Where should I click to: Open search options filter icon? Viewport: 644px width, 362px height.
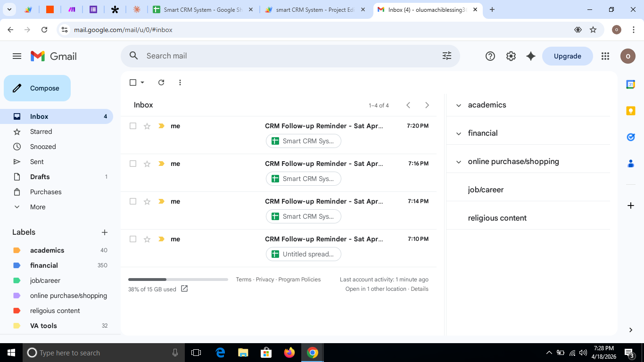coord(446,56)
